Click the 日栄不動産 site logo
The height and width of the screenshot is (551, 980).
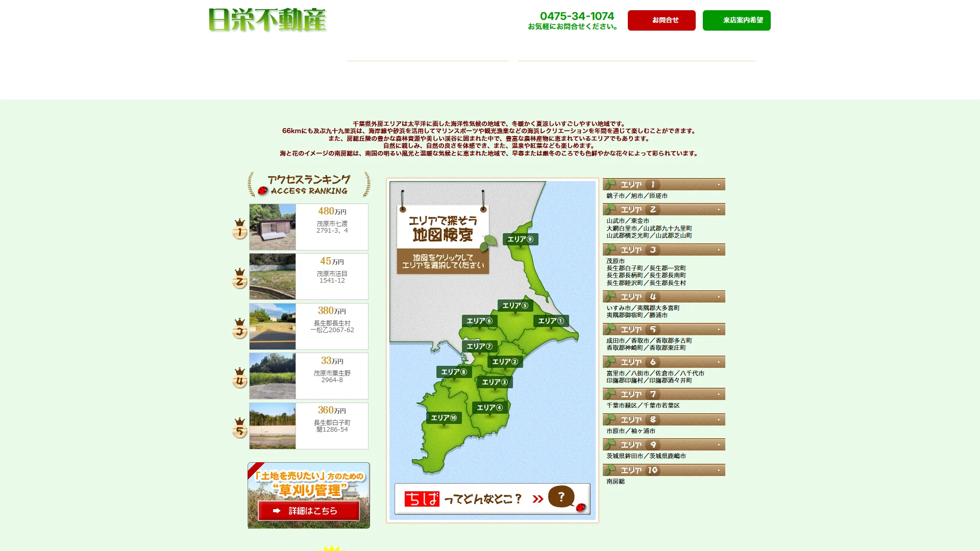(x=267, y=20)
